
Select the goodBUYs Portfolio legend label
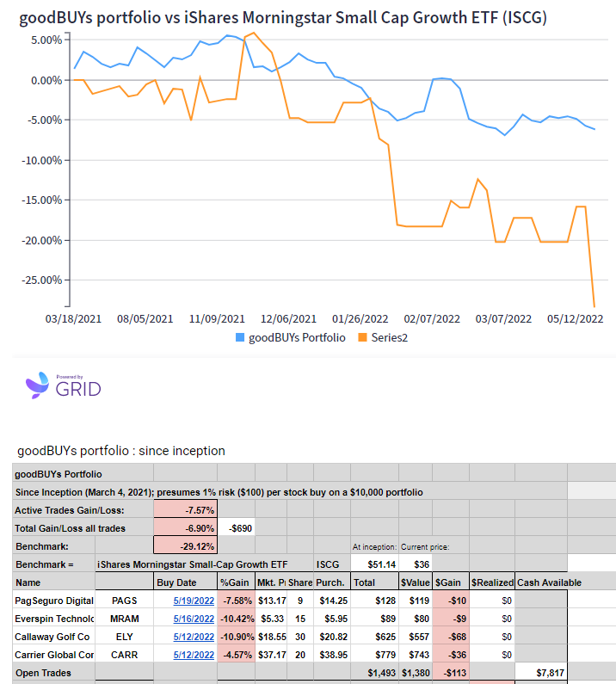[297, 337]
